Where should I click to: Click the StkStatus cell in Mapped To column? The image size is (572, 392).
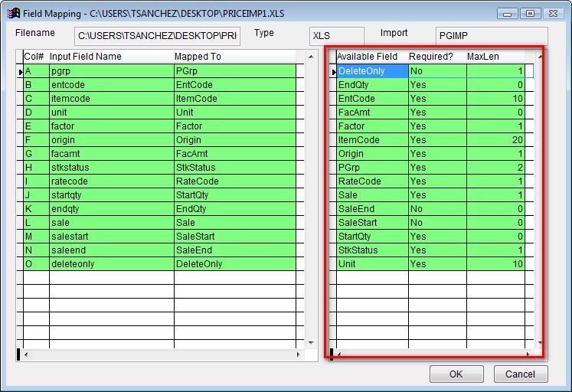coord(235,168)
